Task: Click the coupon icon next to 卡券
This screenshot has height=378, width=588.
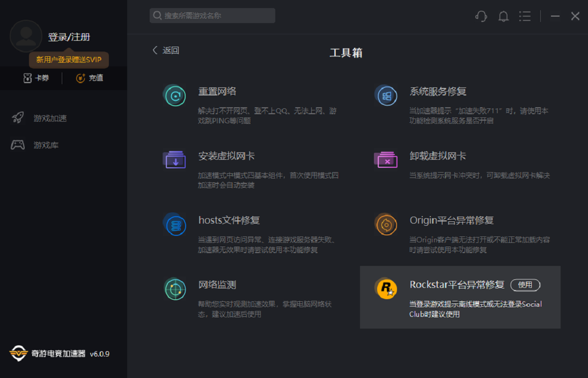Action: (x=27, y=78)
